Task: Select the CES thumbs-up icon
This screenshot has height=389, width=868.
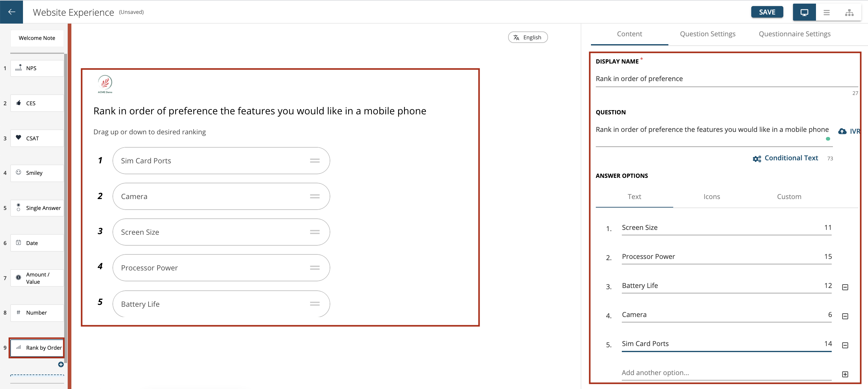Action: tap(18, 103)
